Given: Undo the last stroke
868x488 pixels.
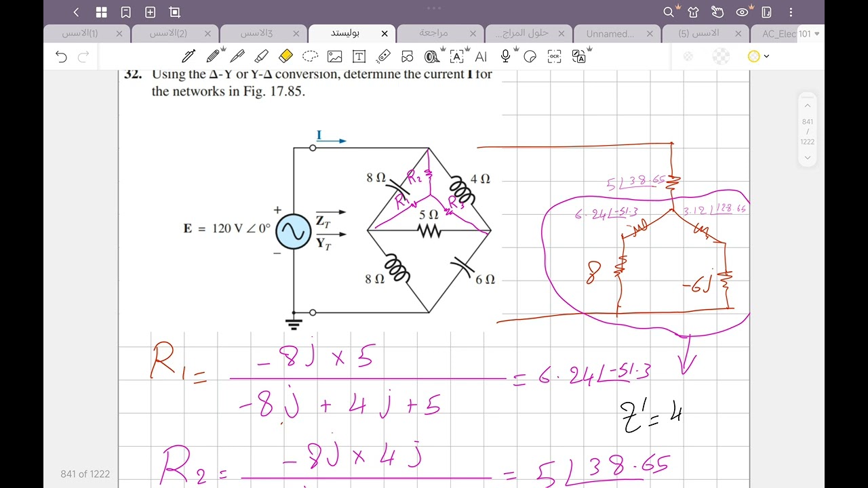Looking at the screenshot, I should pyautogui.click(x=61, y=57).
